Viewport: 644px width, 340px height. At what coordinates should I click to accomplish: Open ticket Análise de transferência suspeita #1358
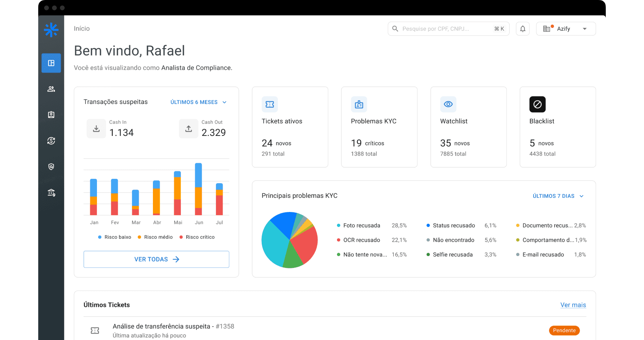(173, 326)
